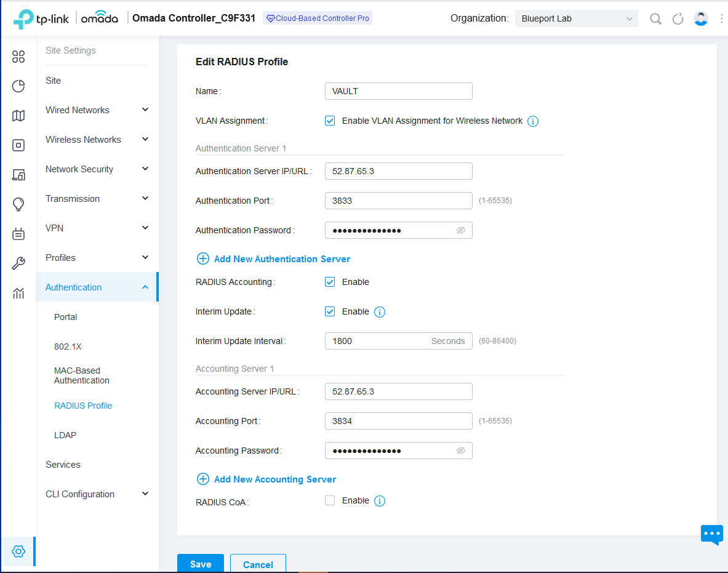728x573 pixels.
Task: Go to the LDAP menu item
Action: tap(65, 435)
